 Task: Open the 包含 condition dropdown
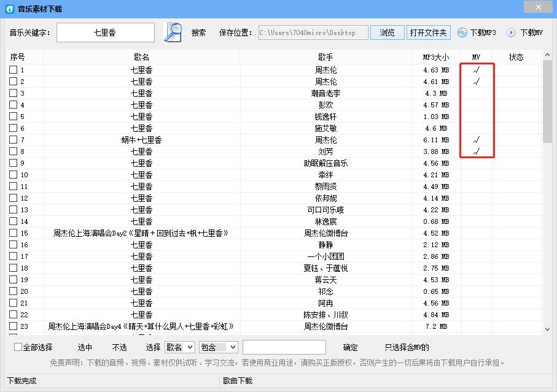[x=219, y=347]
